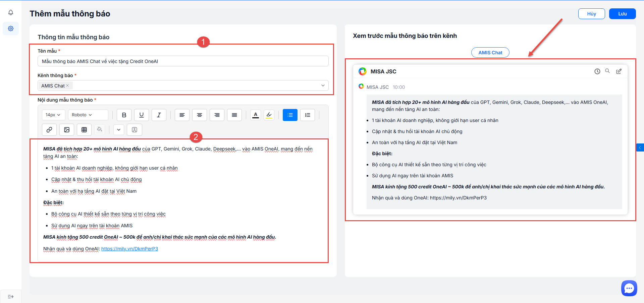Open the mily.vn/DkmPerP3 link in editor
Screen dimensions: 644x303
[129, 249]
